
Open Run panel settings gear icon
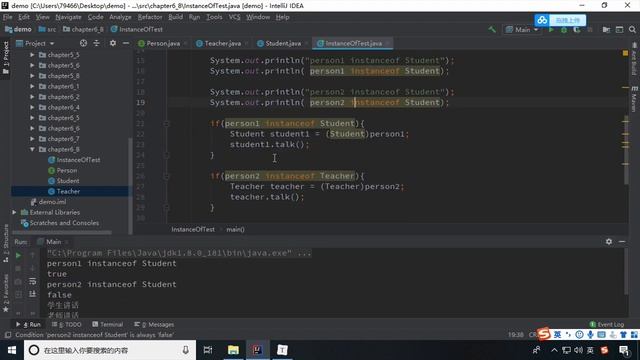[x=609, y=242]
